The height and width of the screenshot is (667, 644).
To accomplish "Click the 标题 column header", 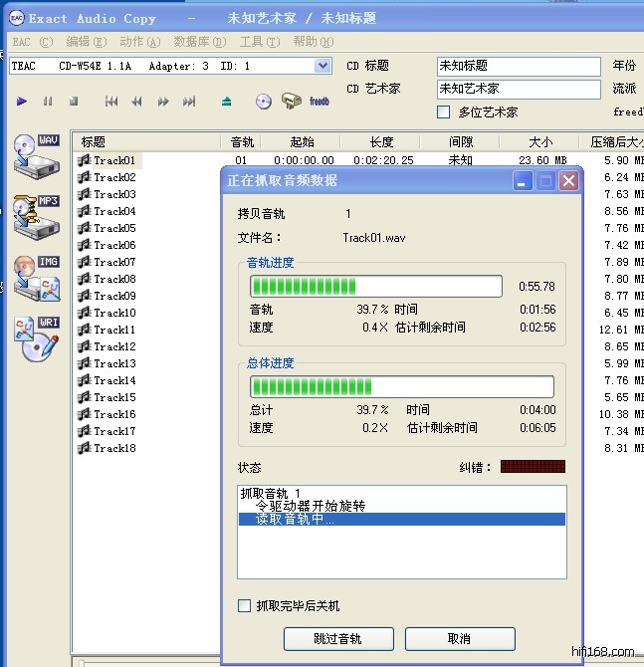I will click(149, 142).
